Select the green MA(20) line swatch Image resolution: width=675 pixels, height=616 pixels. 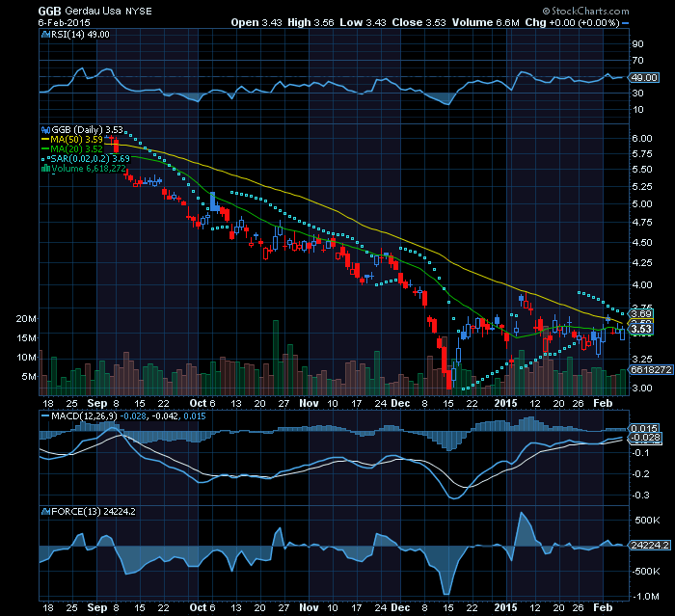(45, 149)
